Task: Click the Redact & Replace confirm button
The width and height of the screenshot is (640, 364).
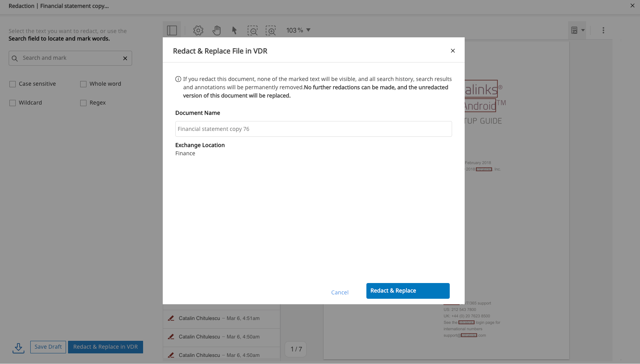Action: [408, 291]
